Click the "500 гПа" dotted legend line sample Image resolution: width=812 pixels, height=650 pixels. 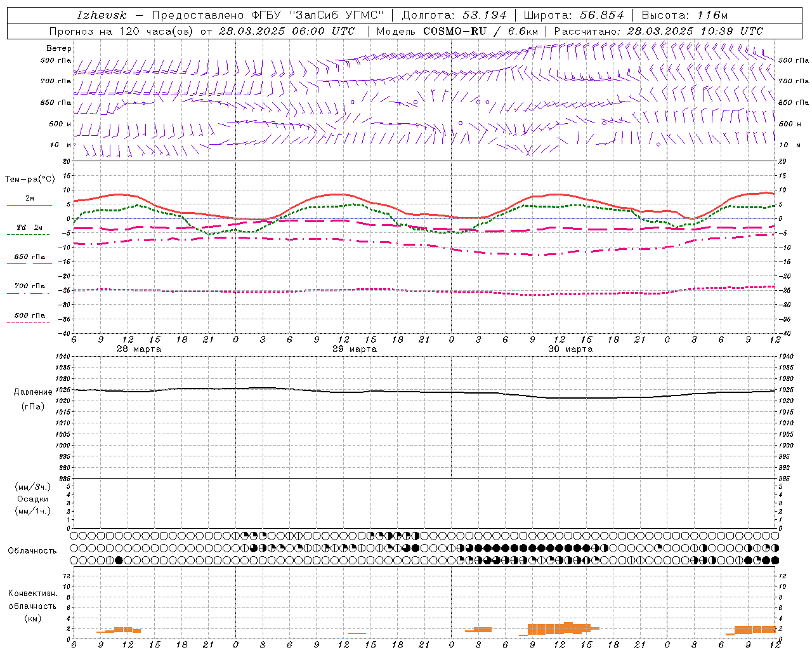(28, 322)
